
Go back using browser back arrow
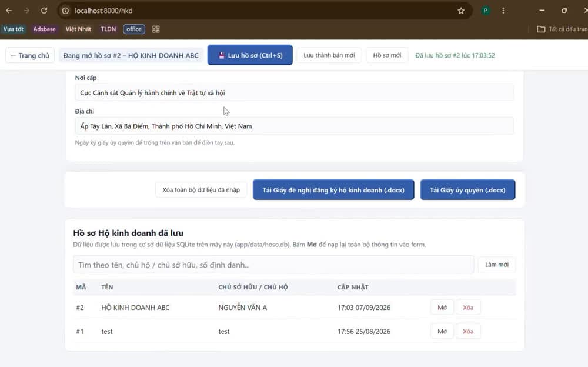coord(9,11)
